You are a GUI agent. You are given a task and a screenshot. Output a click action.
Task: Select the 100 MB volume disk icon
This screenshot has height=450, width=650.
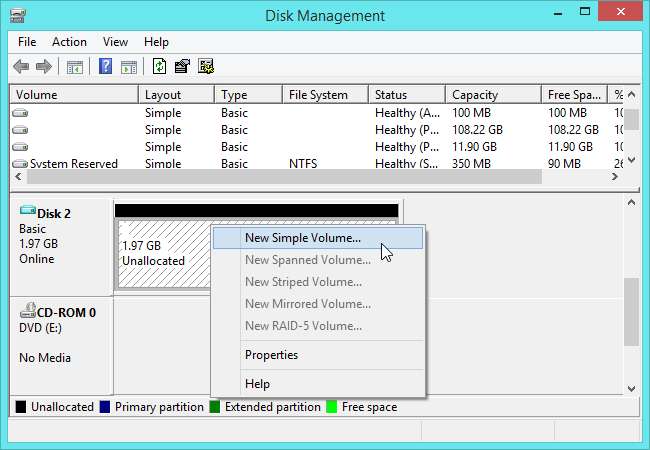pos(20,113)
